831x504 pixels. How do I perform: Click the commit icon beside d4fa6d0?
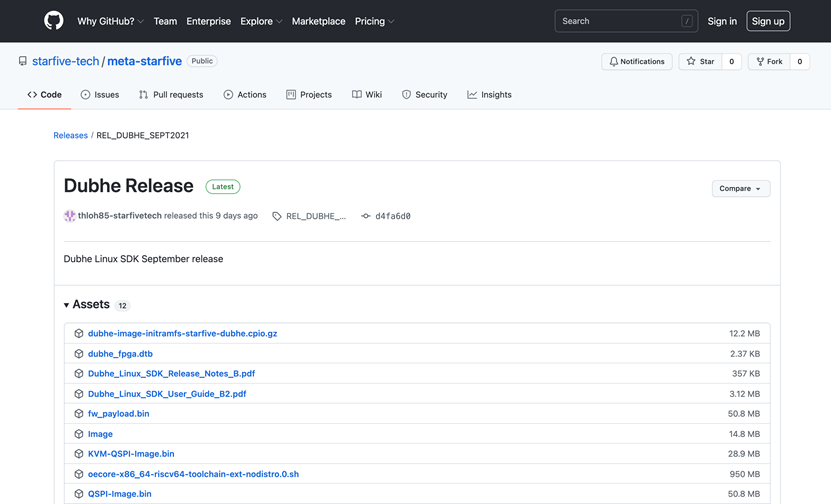366,216
